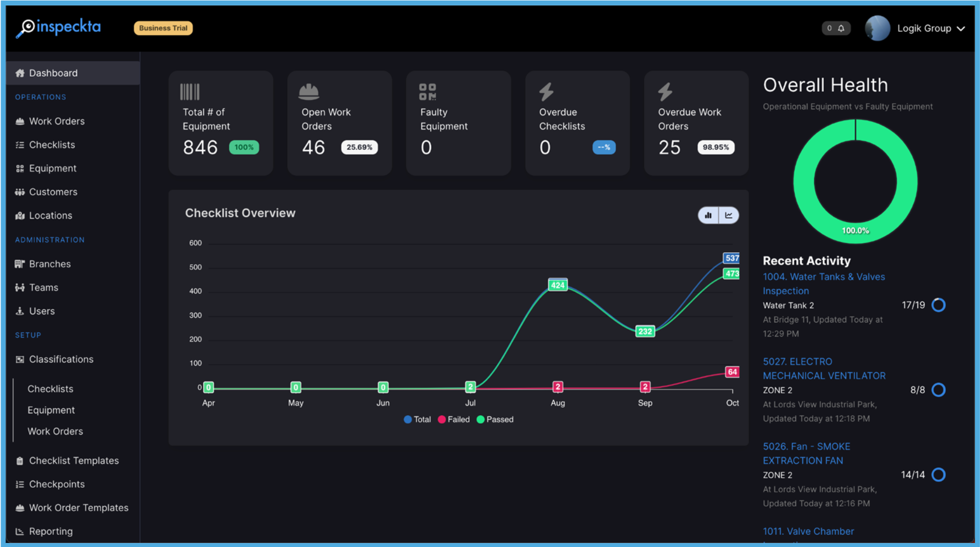Open the Work Orders menu item
The height and width of the screenshot is (547, 980).
[57, 121]
